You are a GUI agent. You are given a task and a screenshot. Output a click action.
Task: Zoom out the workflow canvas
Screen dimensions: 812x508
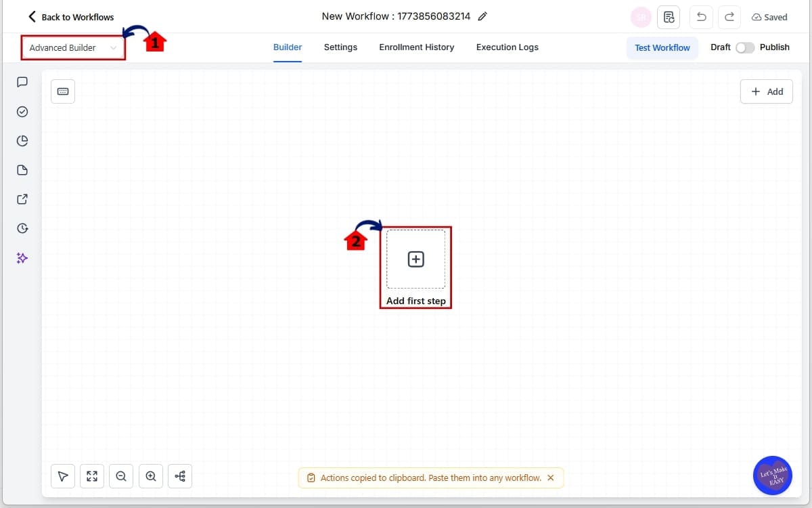[121, 476]
